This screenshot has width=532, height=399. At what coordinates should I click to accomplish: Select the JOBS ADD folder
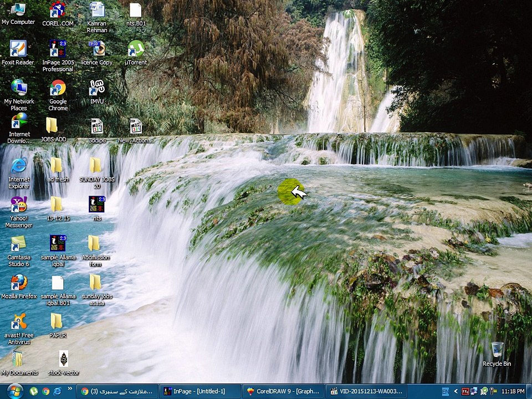pyautogui.click(x=53, y=130)
